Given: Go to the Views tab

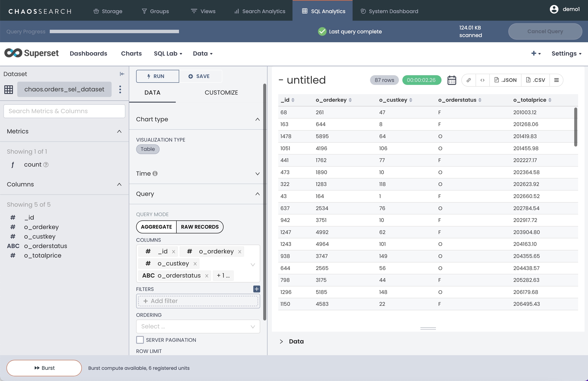Looking at the screenshot, I should 203,11.
